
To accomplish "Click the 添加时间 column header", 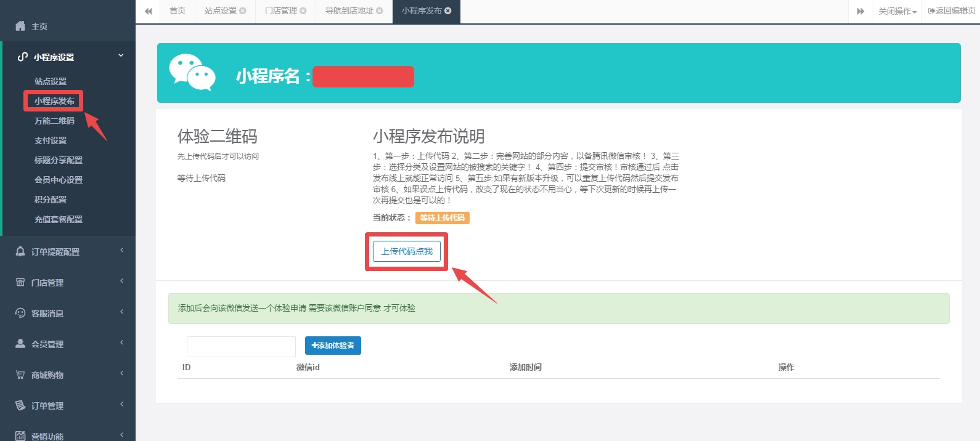I will click(526, 367).
